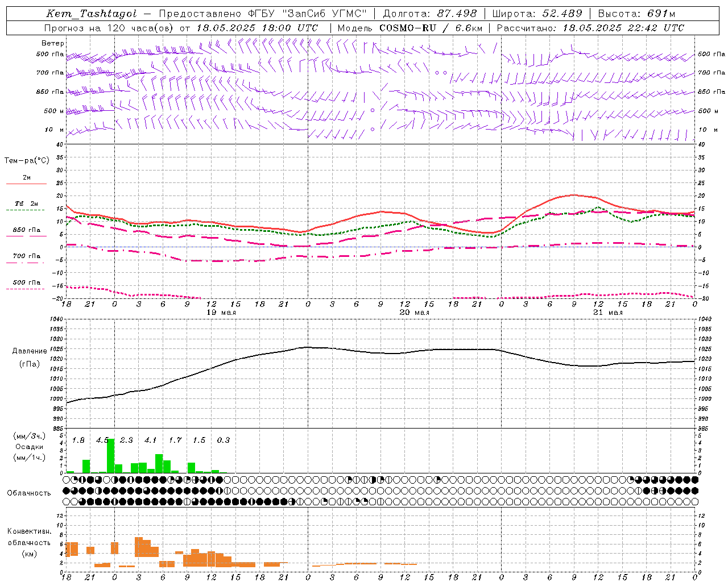Click the 1.8 precipitation total value

(x=78, y=440)
